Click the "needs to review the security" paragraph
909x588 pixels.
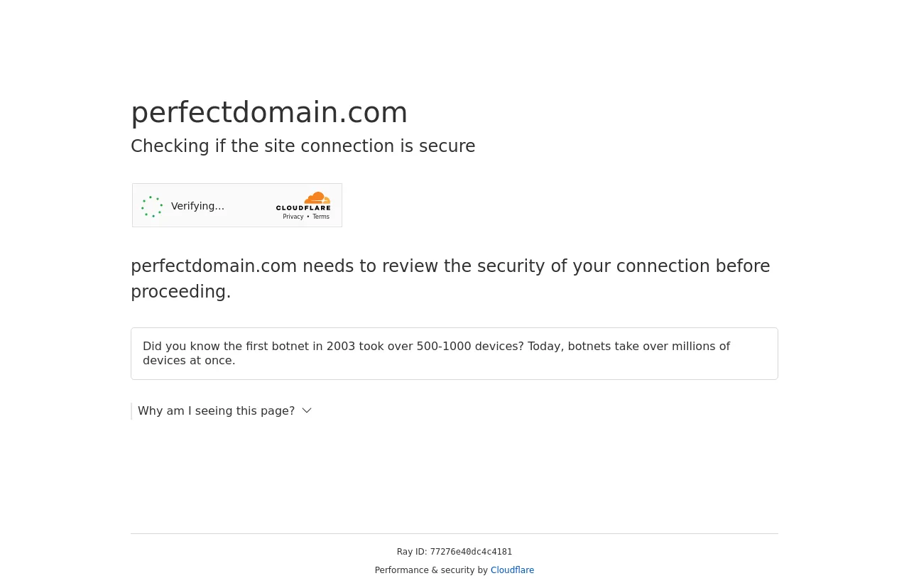pyautogui.click(x=450, y=279)
